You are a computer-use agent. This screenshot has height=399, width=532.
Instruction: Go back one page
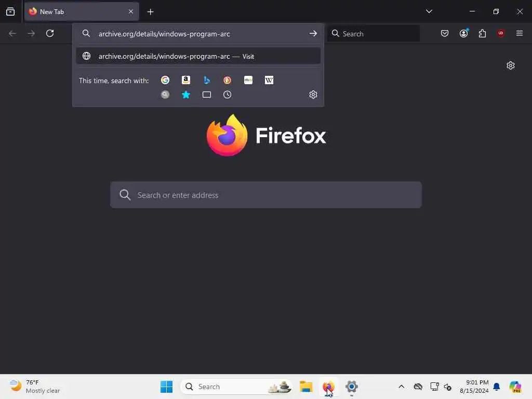click(12, 33)
